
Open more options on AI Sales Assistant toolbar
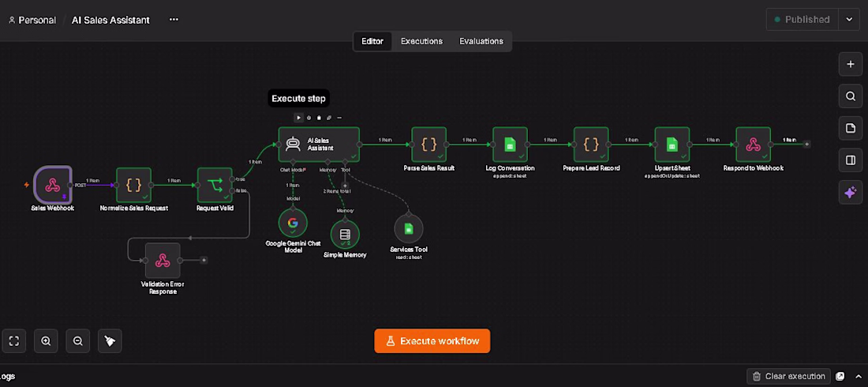pos(339,118)
